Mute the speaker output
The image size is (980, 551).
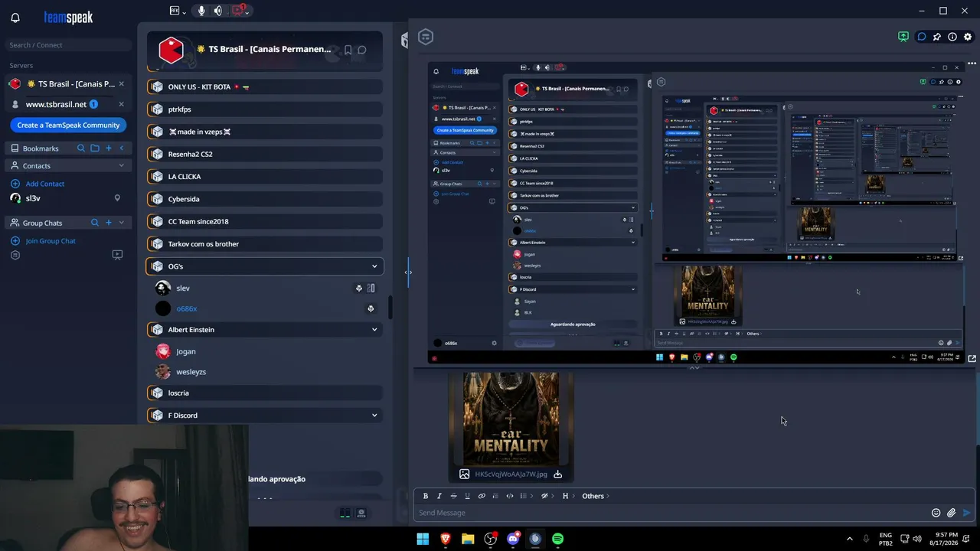(218, 11)
